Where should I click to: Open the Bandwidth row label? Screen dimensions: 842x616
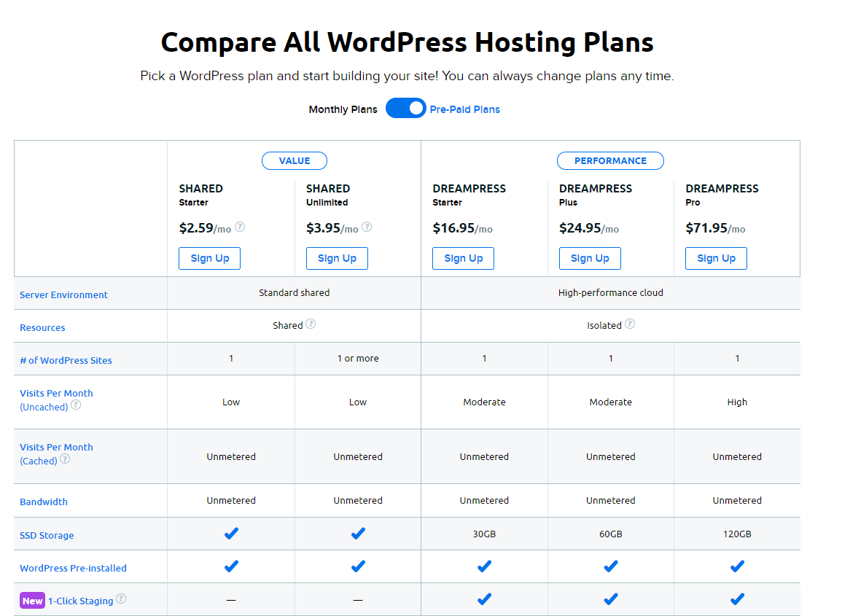(44, 502)
